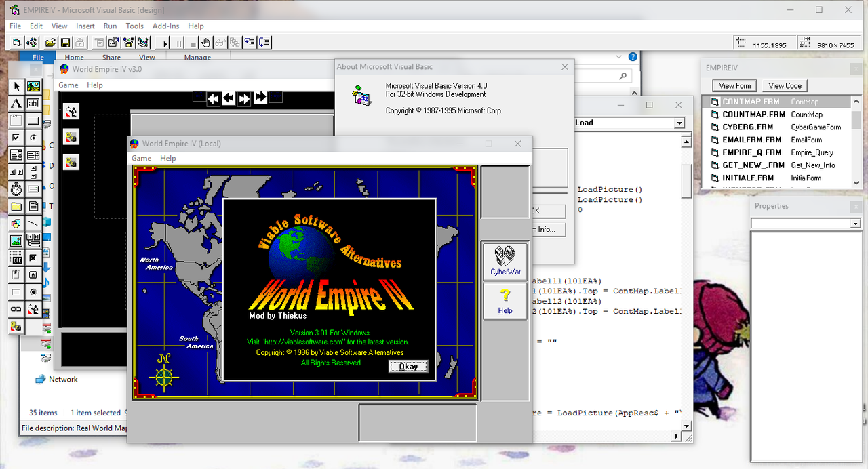Select the OLE container tool in toolbox
This screenshot has height=469, width=868.
[x=16, y=258]
